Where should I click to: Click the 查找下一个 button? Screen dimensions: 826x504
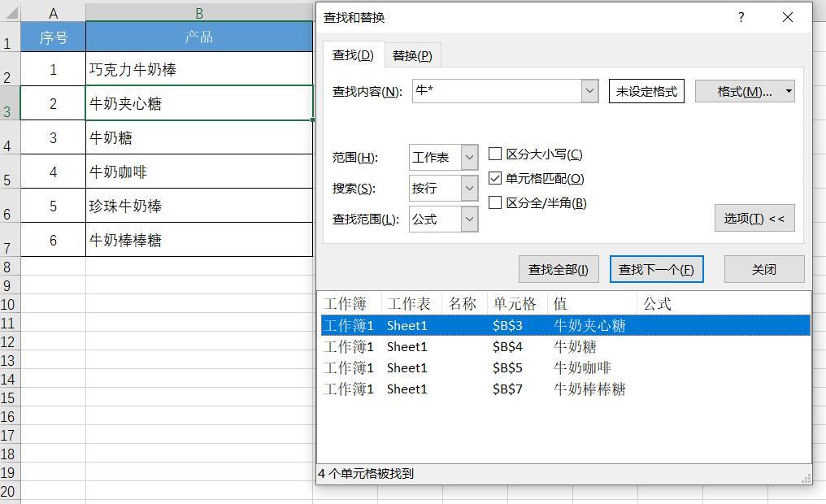point(656,269)
